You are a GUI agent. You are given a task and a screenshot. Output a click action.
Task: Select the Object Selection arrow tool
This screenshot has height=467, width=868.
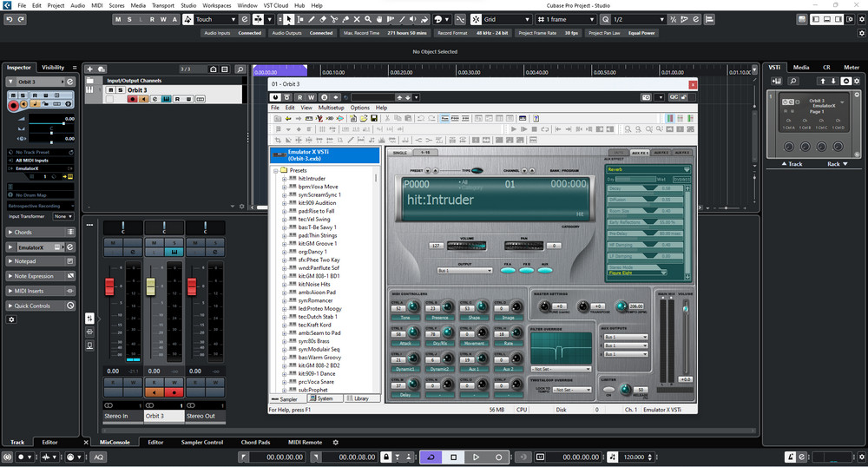(288, 19)
